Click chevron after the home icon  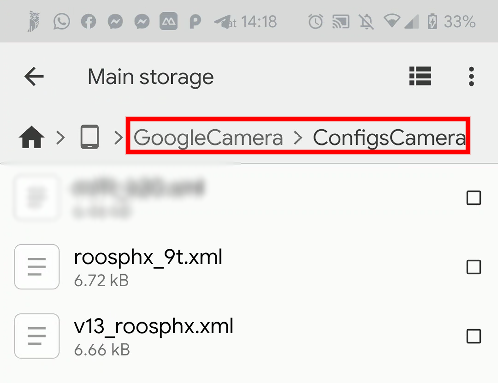61,137
